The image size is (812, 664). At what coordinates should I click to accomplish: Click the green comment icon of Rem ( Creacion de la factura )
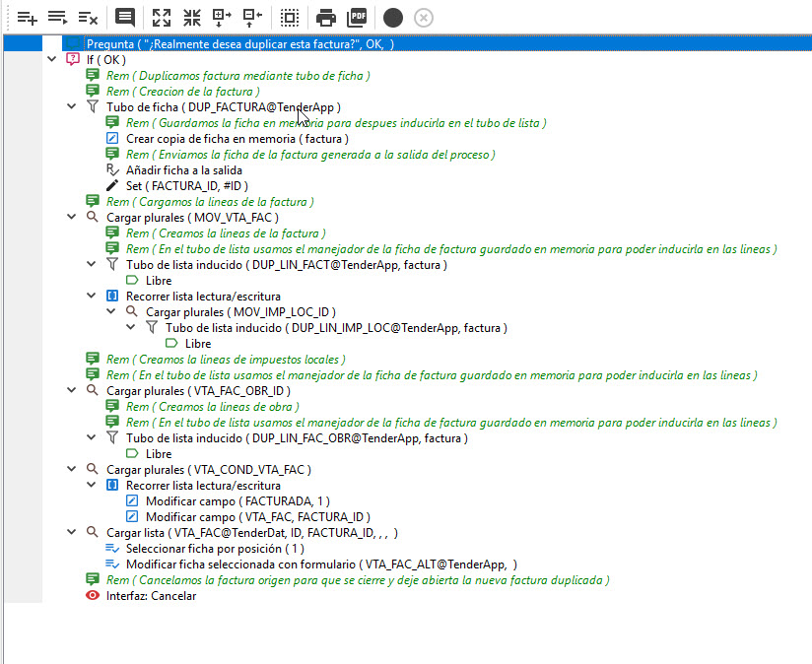93,91
